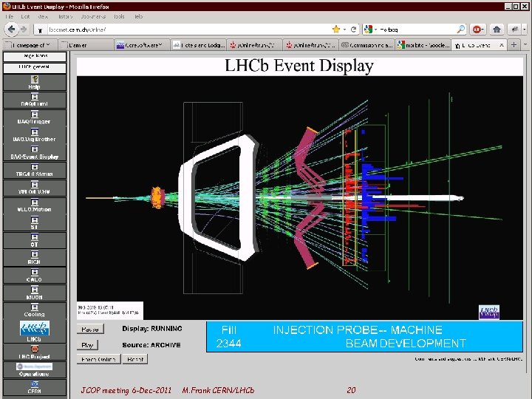The width and height of the screenshot is (532, 399).
Task: Open the DAQ/Event Display sidebar entry
Action: [35, 153]
